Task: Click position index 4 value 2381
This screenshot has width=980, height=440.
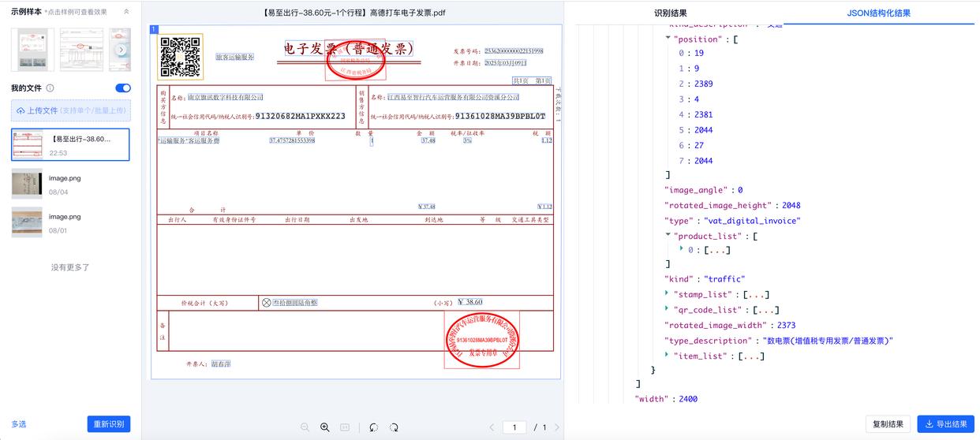Action: click(x=704, y=114)
